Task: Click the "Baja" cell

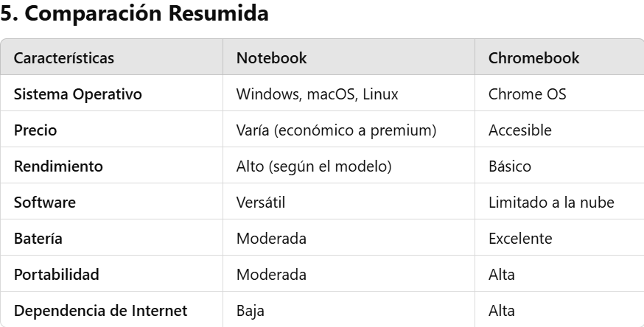Action: [250, 311]
